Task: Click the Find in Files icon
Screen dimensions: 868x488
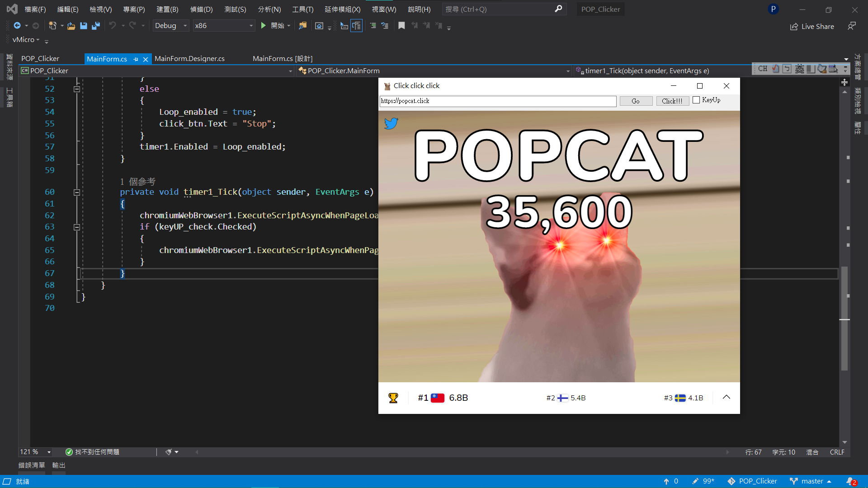Action: coord(302,26)
